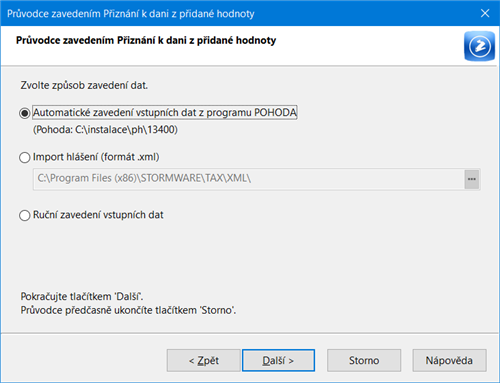Select the Automatické zavedení vstupních dat radio button

(x=25, y=113)
